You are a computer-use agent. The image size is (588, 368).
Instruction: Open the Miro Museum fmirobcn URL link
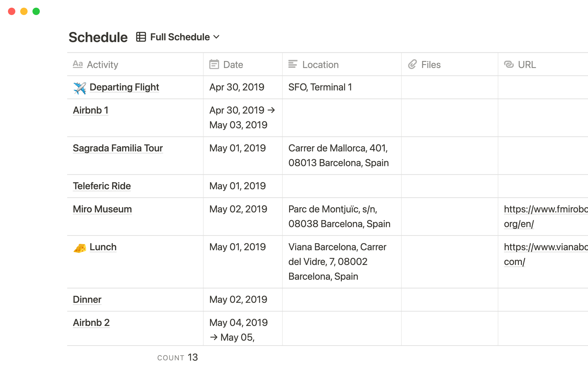[x=545, y=209]
